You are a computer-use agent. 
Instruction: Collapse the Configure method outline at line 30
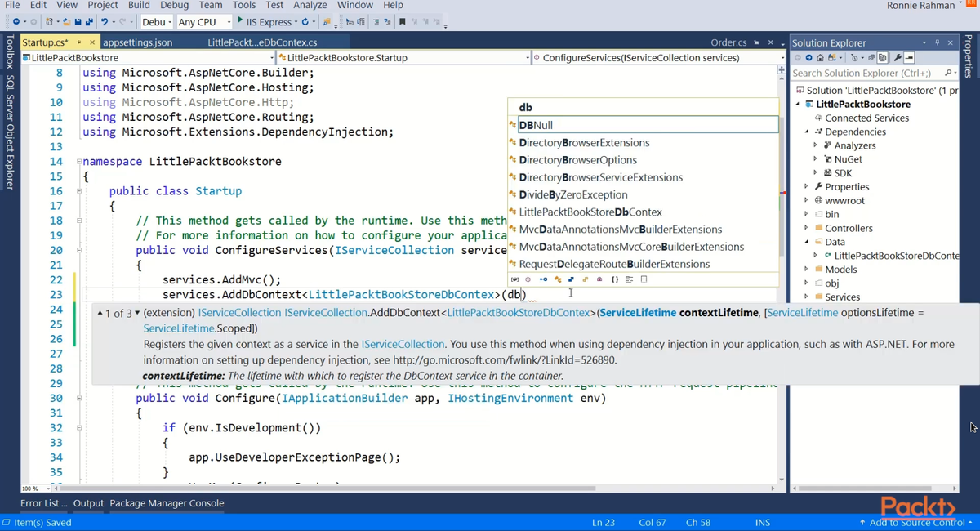click(78, 399)
